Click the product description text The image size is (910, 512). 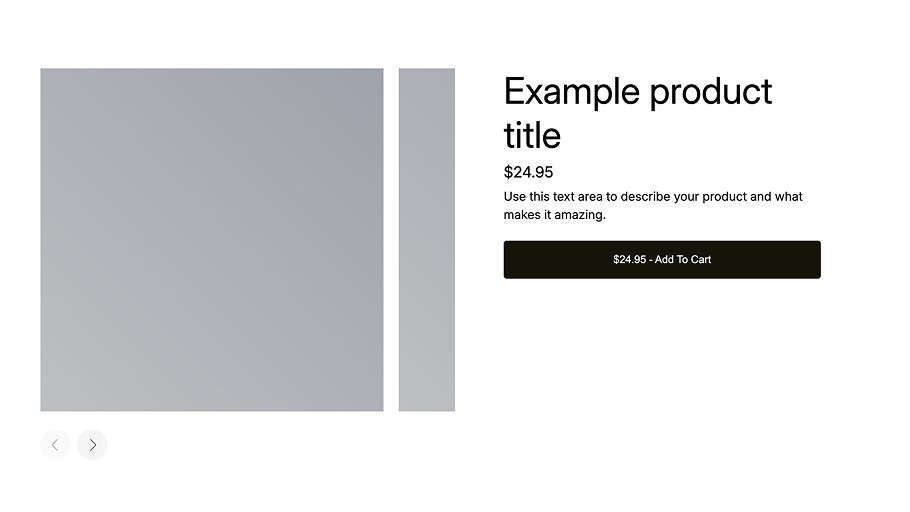point(653,205)
